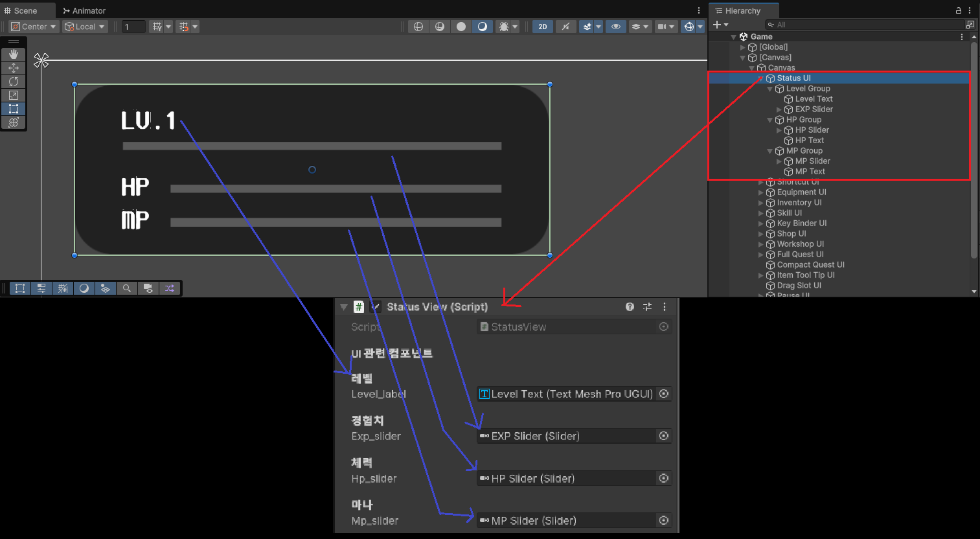The image size is (980, 539).
Task: Click the magnifier search overlay icon
Action: coord(127,288)
